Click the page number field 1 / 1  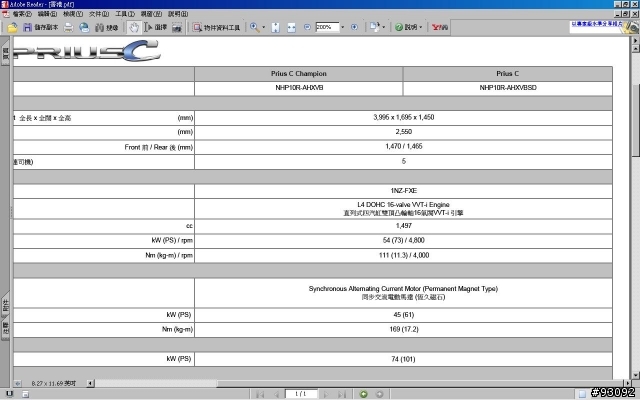(x=301, y=394)
